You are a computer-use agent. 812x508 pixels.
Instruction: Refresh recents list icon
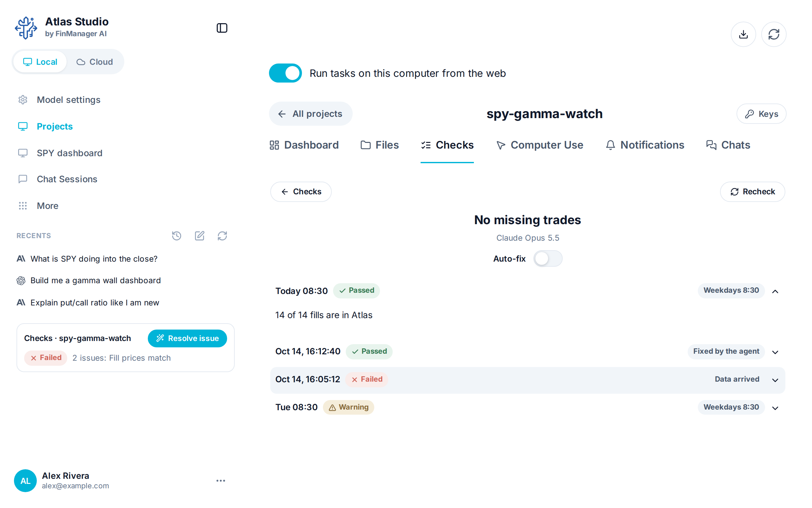(222, 236)
